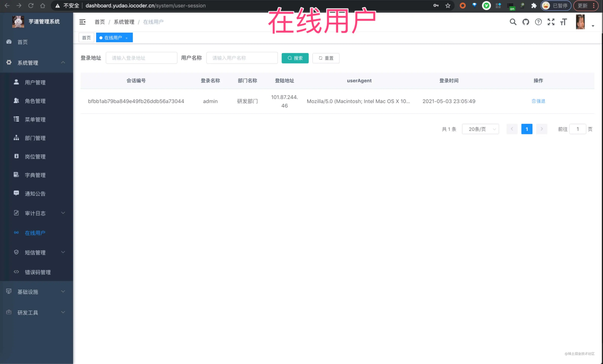The image size is (603, 364).
Task: Open 通知公告 menu item
Action: tap(37, 194)
